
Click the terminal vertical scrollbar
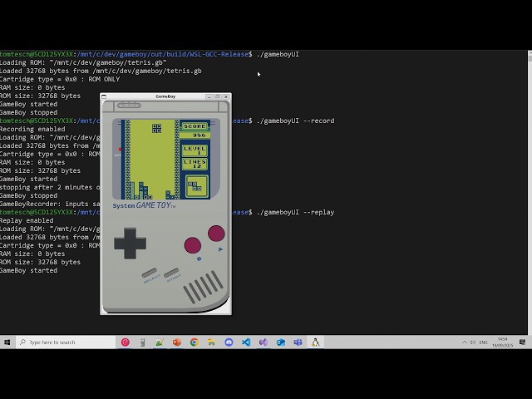tap(530, 192)
